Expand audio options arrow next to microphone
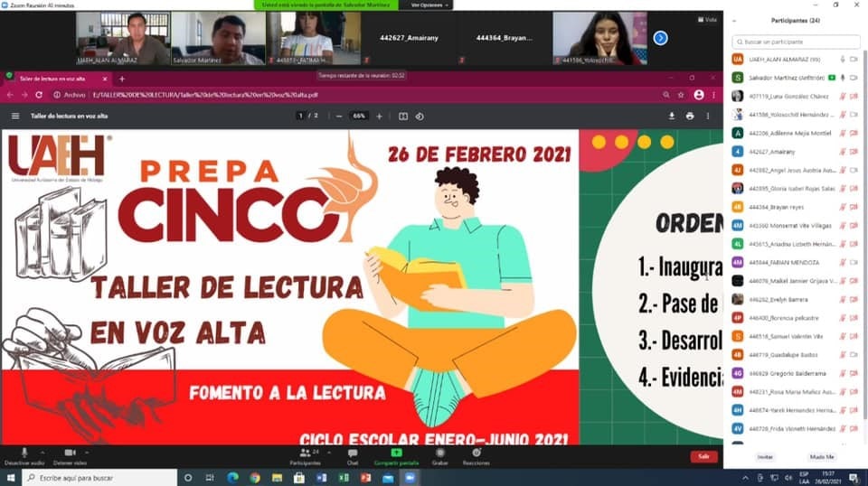Image resolution: width=868 pixels, height=486 pixels. click(42, 453)
